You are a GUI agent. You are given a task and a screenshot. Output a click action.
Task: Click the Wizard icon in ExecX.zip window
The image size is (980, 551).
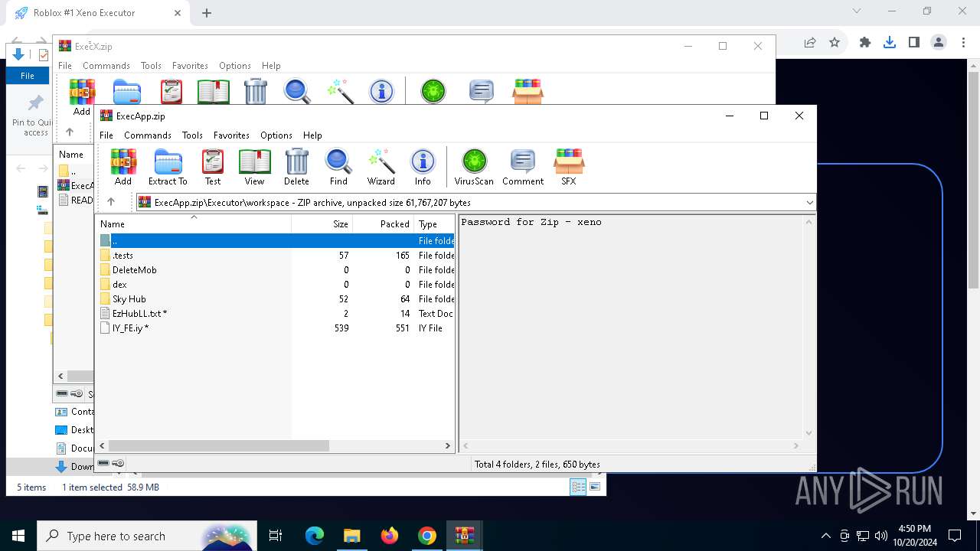coord(339,92)
